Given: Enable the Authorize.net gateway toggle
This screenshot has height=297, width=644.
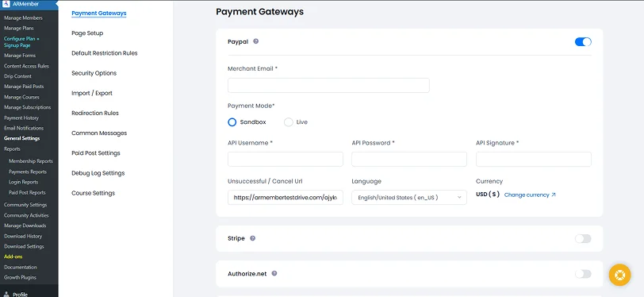Looking at the screenshot, I should [x=583, y=274].
